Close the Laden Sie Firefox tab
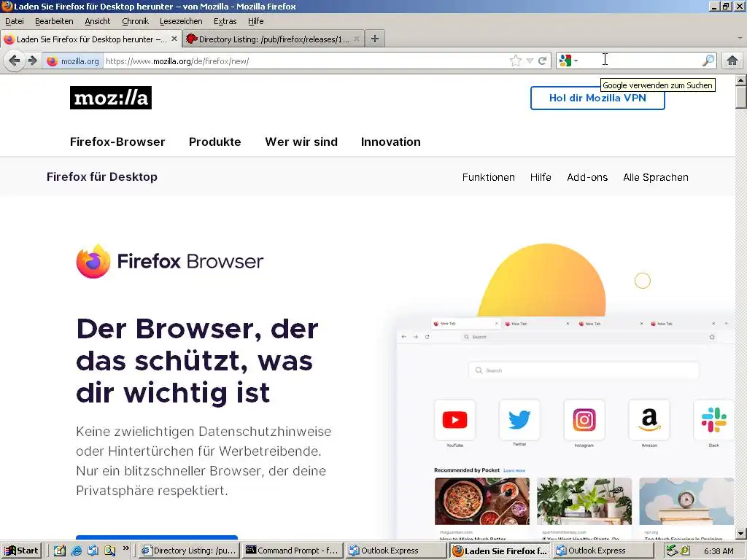The height and width of the screenshot is (560, 747). [174, 39]
